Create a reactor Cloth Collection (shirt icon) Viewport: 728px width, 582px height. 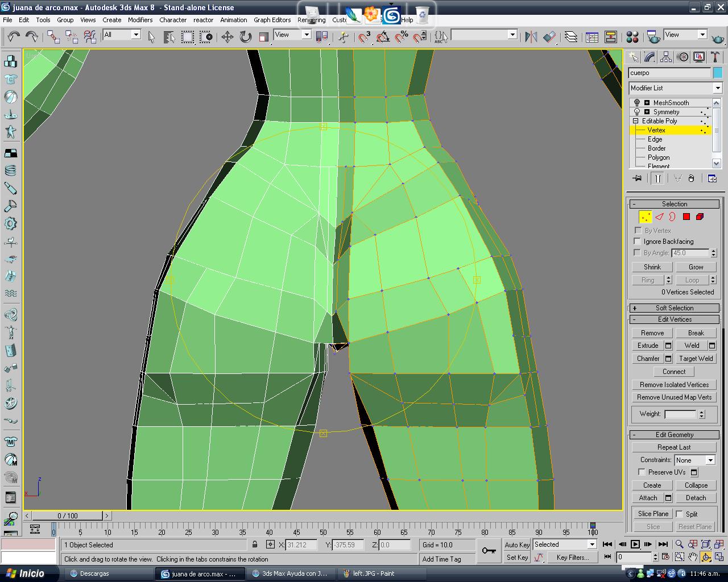[x=11, y=79]
